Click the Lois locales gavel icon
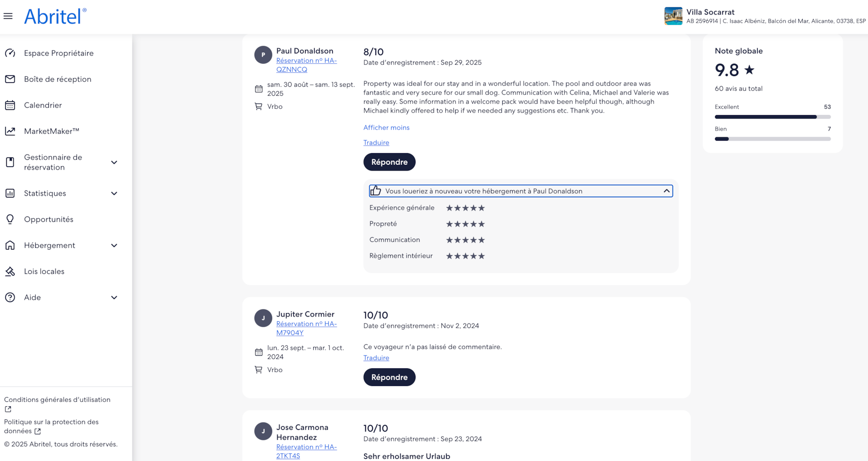The height and width of the screenshot is (461, 868). 10,272
